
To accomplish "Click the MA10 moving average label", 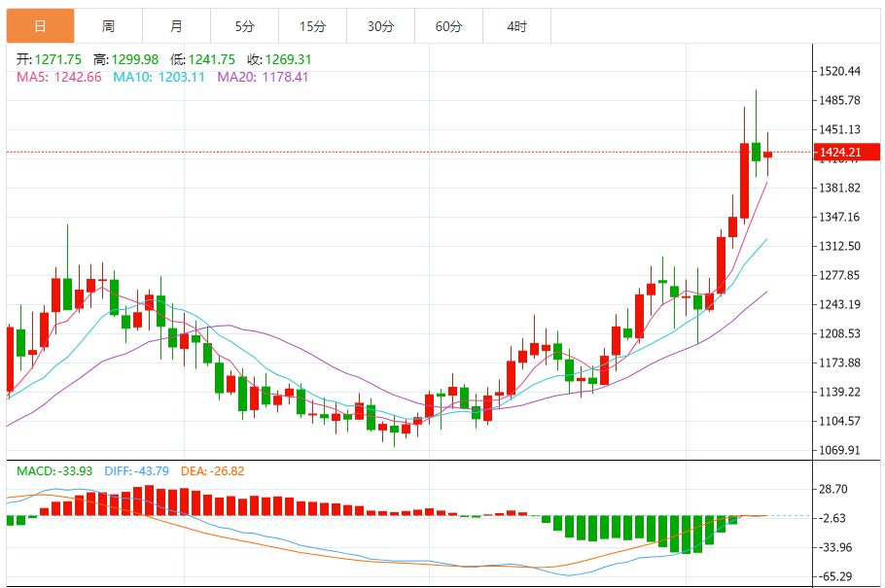I will tap(159, 77).
